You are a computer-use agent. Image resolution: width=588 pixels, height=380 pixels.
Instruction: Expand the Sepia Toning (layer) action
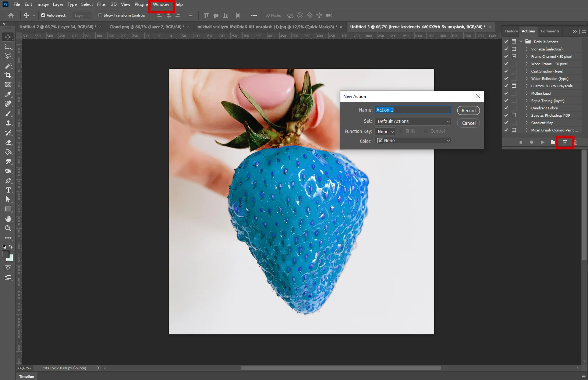tap(527, 101)
